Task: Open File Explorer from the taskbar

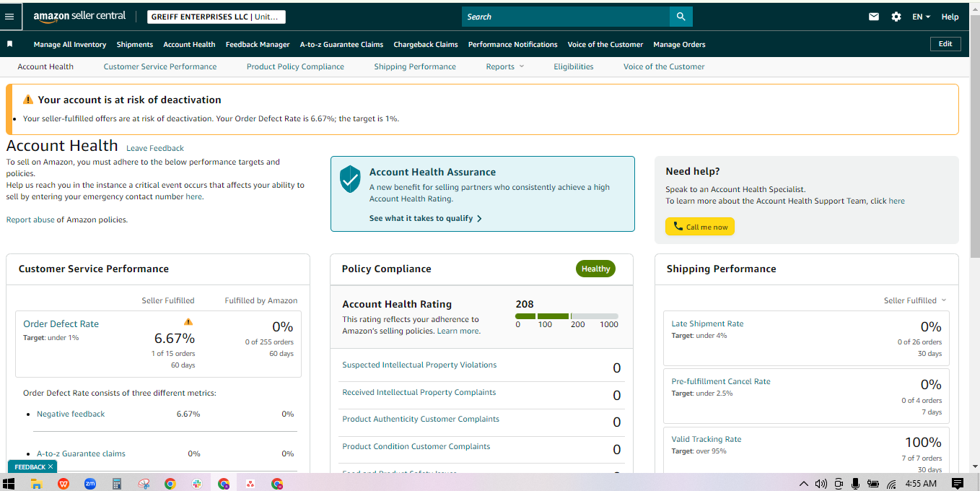Action: 36,484
